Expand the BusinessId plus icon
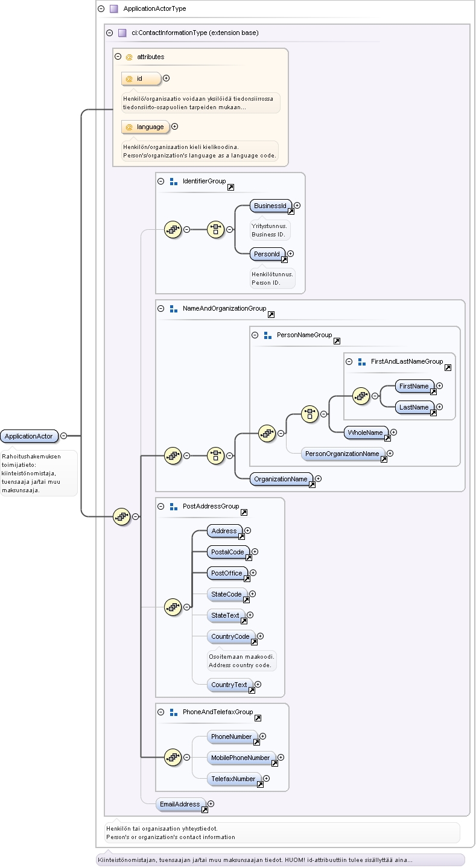The image size is (476, 868). 297,206
